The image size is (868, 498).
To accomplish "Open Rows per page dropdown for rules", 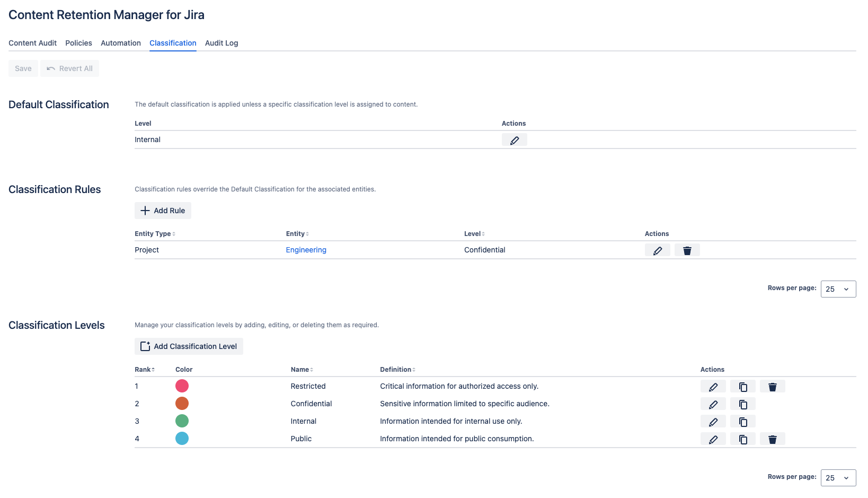I will [838, 289].
